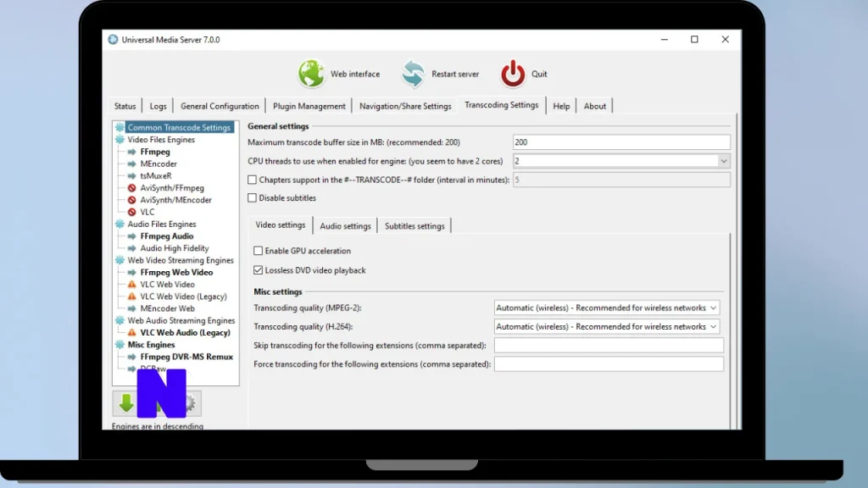
Task: Select Common Transcode Settings tree item
Action: pyautogui.click(x=179, y=127)
